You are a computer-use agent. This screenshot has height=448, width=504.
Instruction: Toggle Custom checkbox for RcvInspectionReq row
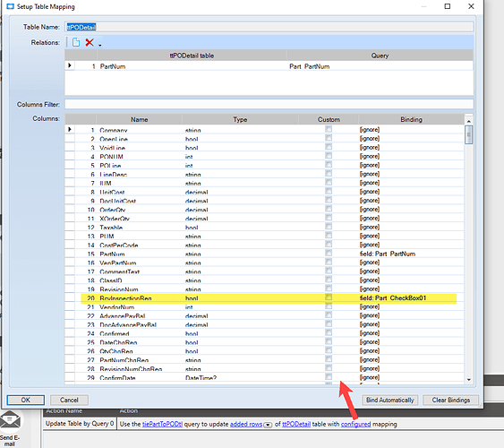[x=329, y=297]
